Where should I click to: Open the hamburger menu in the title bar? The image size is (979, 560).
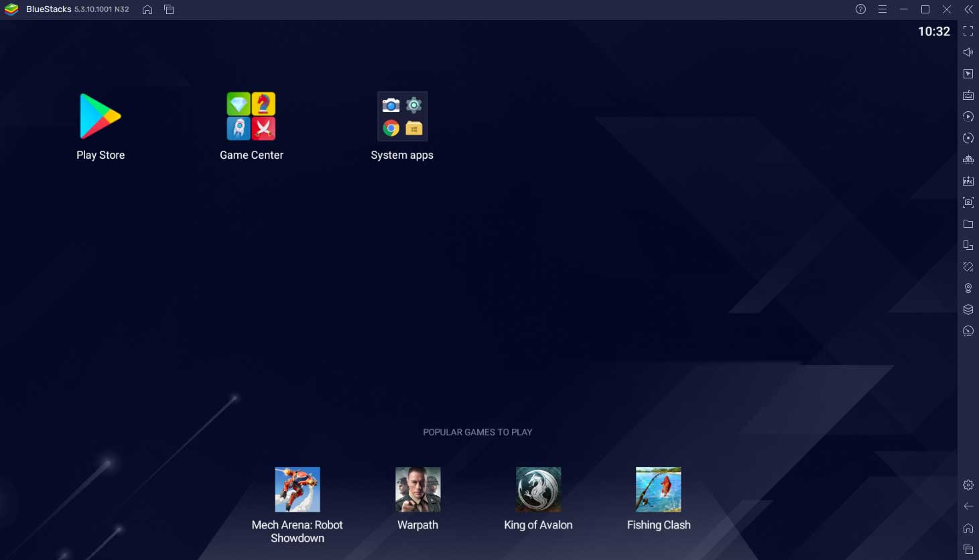click(883, 9)
